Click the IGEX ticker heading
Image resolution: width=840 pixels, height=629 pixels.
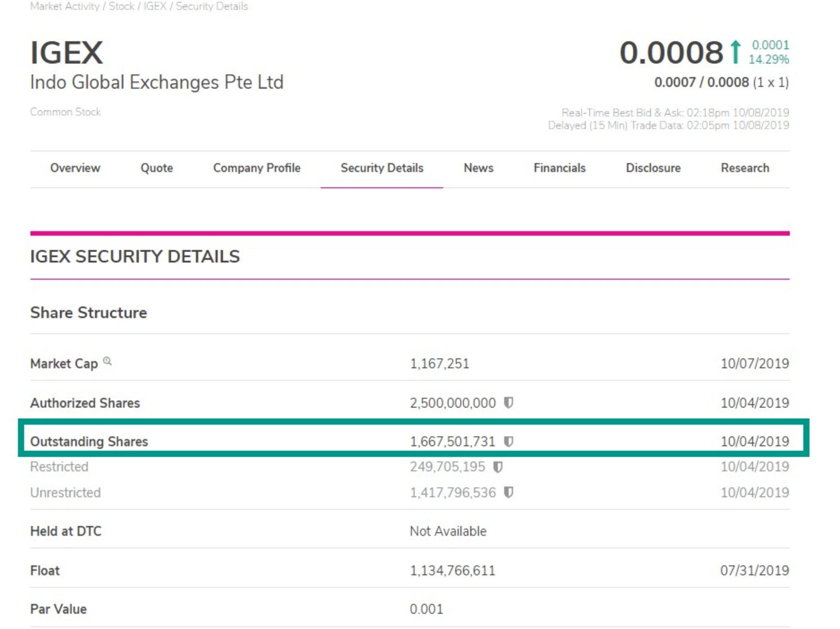coord(67,53)
